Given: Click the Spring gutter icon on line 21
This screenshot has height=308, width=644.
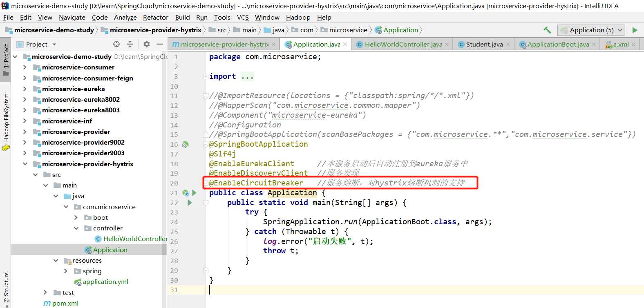Looking at the screenshot, I should click(186, 193).
